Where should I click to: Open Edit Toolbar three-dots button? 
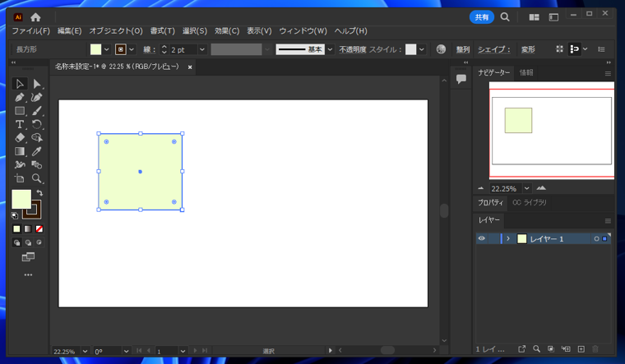click(x=28, y=274)
